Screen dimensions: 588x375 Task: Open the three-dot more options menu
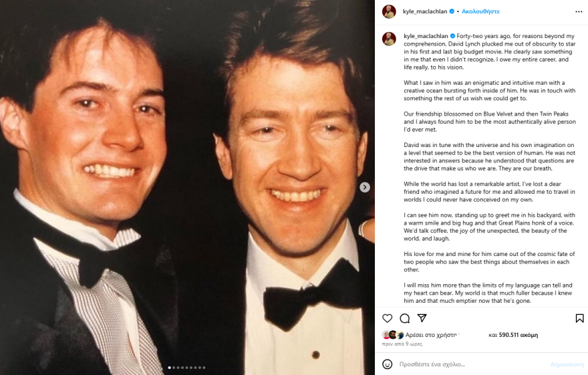[579, 11]
